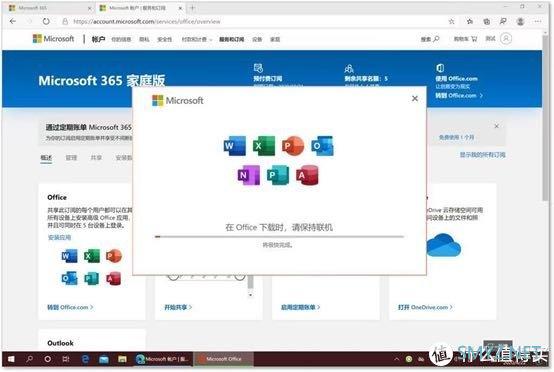
Task: Open the 家庭 navigation item
Action: (275, 40)
